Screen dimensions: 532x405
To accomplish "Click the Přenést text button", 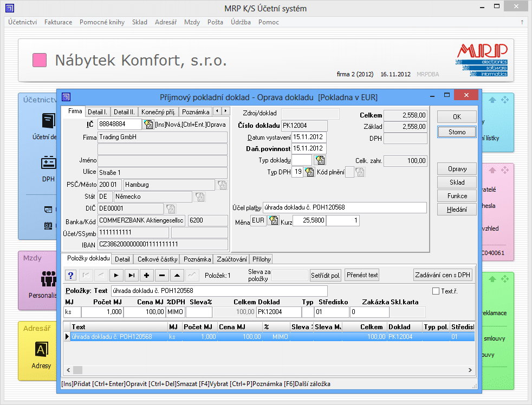I will (x=362, y=275).
